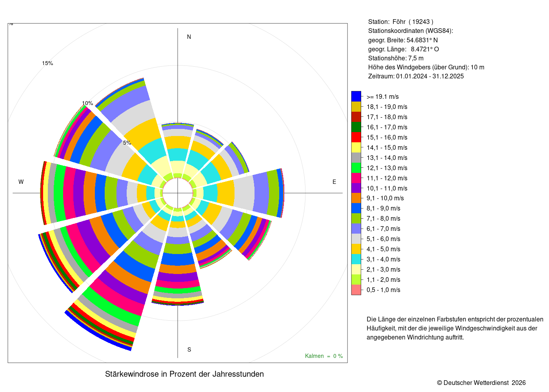Click the S compass label
The image size is (549, 392).
point(189,350)
